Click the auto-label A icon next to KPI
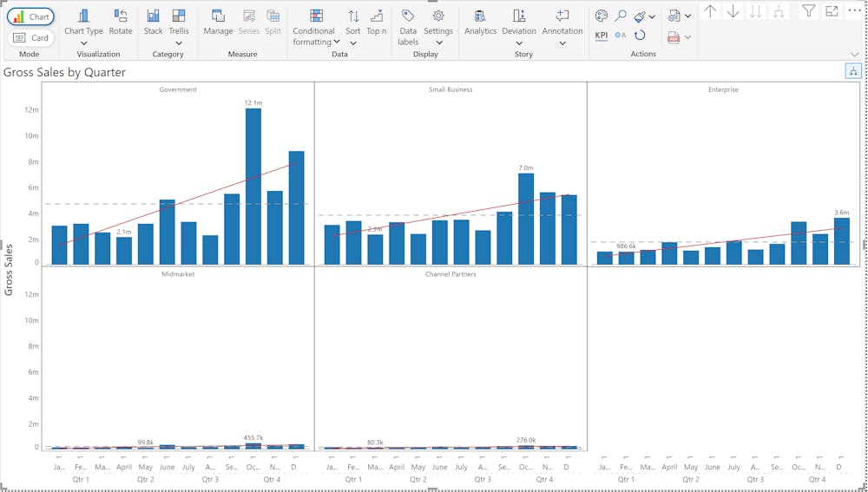 [621, 36]
